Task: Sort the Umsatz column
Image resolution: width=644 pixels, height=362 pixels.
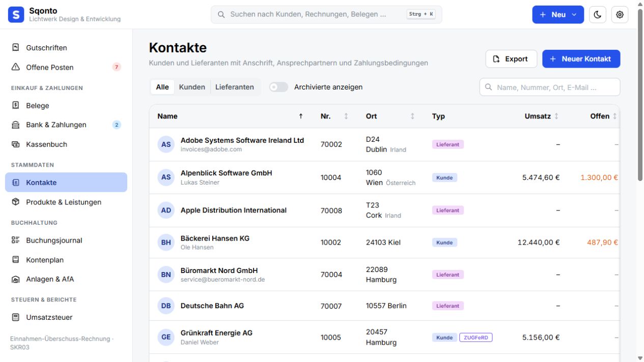Action: tap(556, 116)
